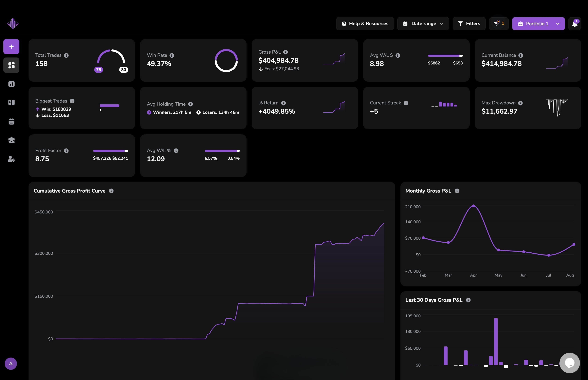The width and height of the screenshot is (588, 380).
Task: Open the Filters panel
Action: (x=469, y=24)
